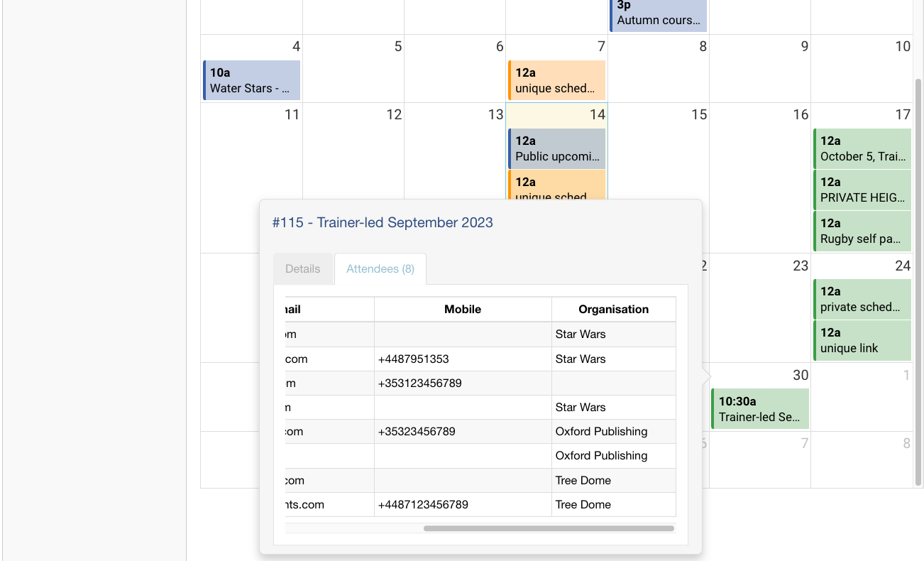The width and height of the screenshot is (924, 561).
Task: Click the 12a unique link event
Action: [x=862, y=340]
